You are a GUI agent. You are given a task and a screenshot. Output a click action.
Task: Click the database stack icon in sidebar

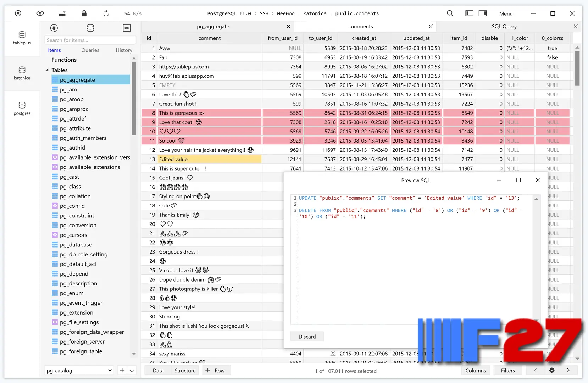[x=90, y=28]
